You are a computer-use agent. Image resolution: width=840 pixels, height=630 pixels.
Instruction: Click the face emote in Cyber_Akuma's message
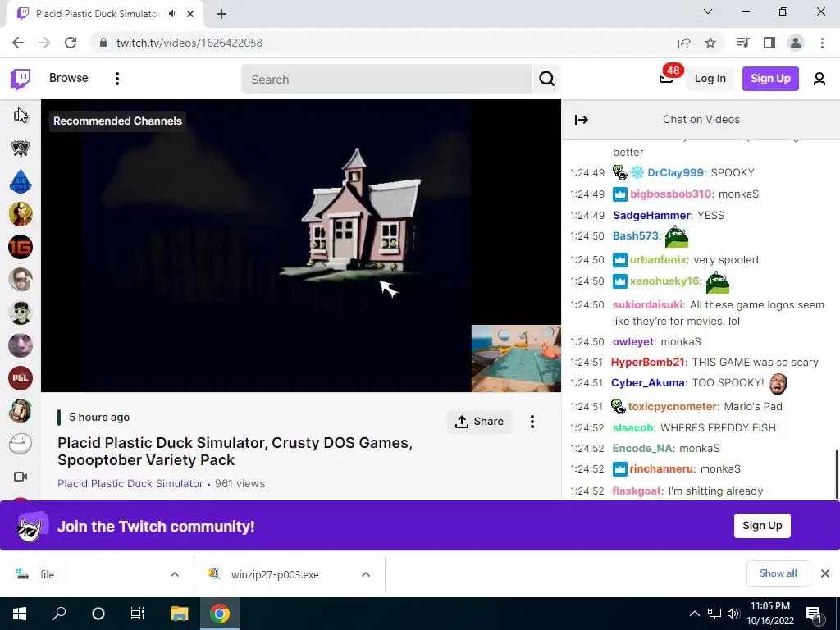(x=778, y=383)
